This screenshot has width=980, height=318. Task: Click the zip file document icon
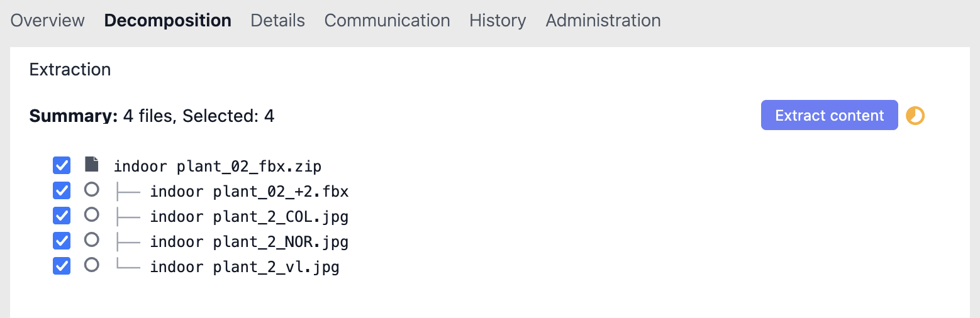pyautogui.click(x=92, y=165)
